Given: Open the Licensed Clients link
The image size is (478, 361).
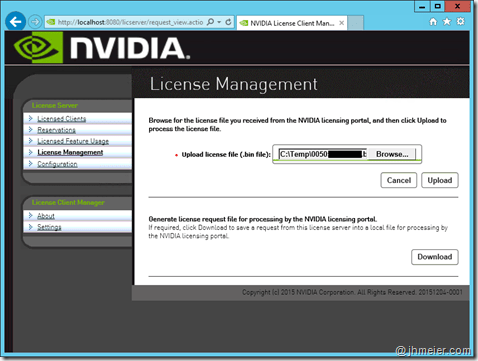Looking at the screenshot, I should (62, 119).
